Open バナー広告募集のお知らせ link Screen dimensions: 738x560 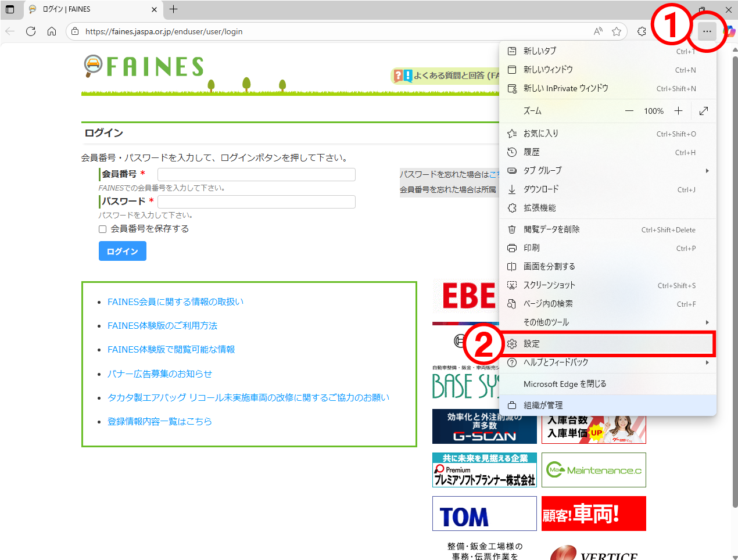pyautogui.click(x=160, y=374)
